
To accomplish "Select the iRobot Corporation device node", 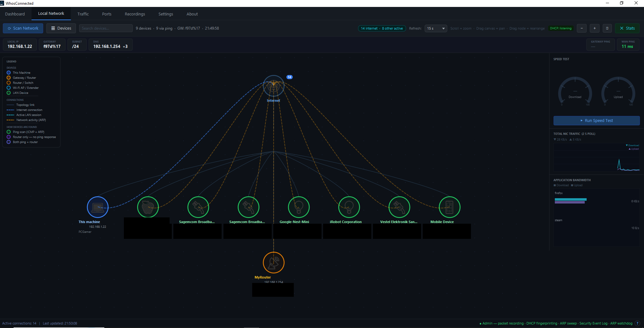I will point(349,207).
